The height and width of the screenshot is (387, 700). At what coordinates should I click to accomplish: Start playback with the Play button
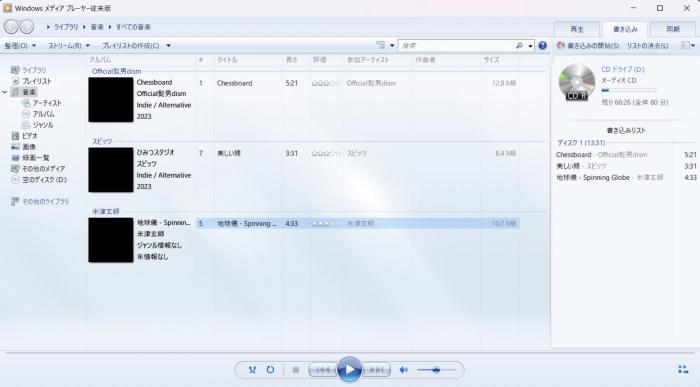click(349, 370)
